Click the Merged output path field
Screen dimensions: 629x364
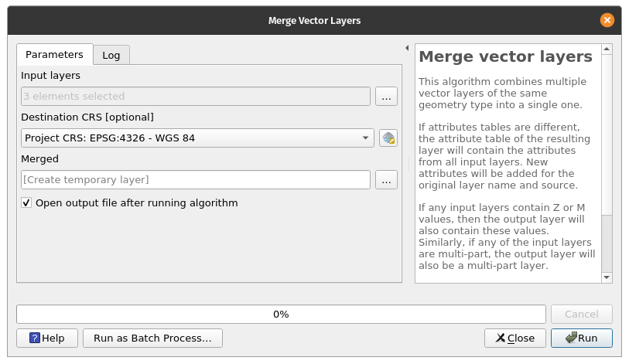pyautogui.click(x=196, y=180)
